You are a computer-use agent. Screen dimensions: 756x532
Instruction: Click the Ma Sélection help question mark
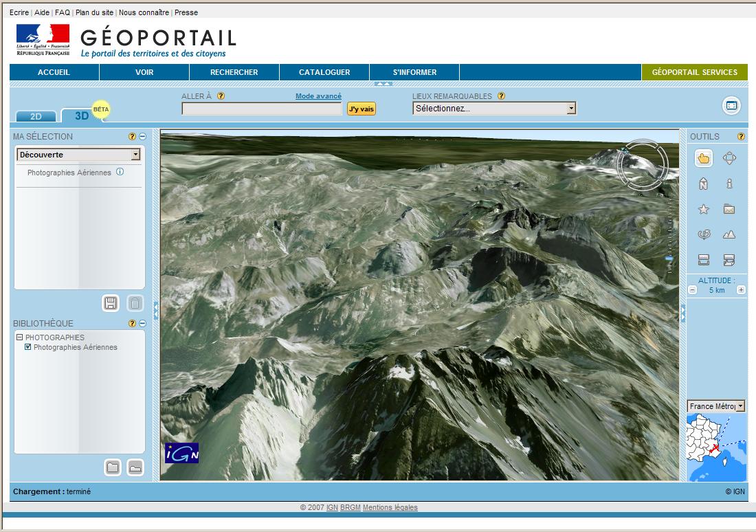(x=132, y=137)
